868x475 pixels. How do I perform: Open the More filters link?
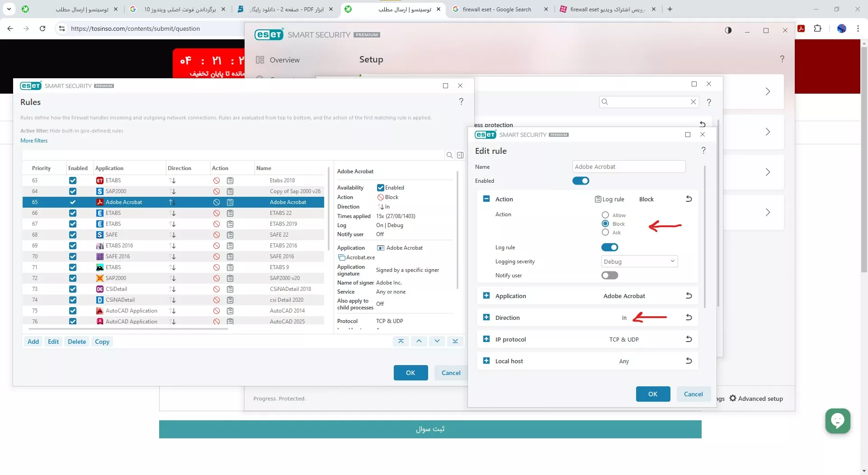coord(34,141)
